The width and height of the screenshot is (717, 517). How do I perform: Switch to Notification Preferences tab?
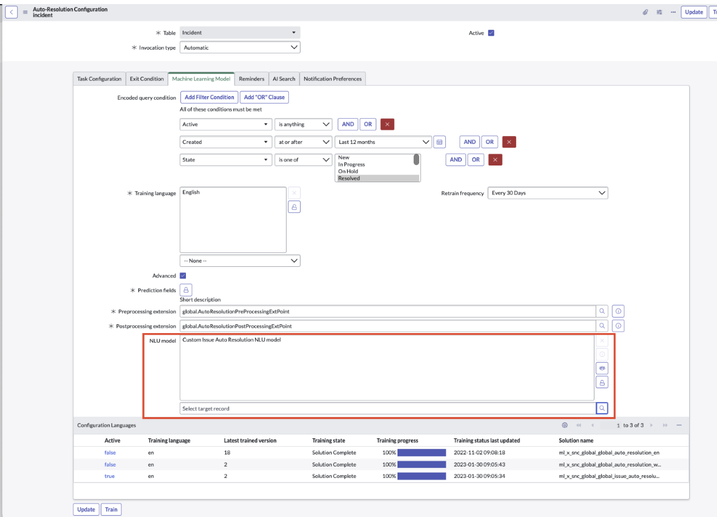click(332, 79)
